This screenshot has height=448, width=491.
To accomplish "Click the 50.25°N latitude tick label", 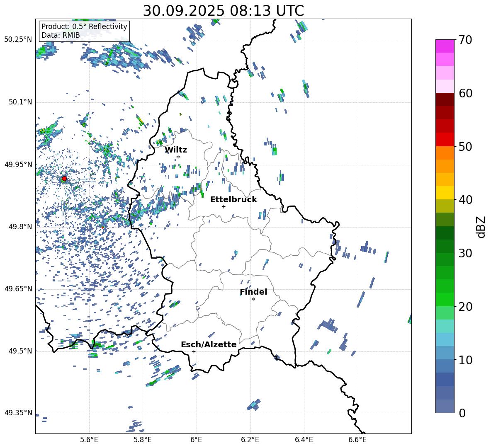I will [x=18, y=40].
